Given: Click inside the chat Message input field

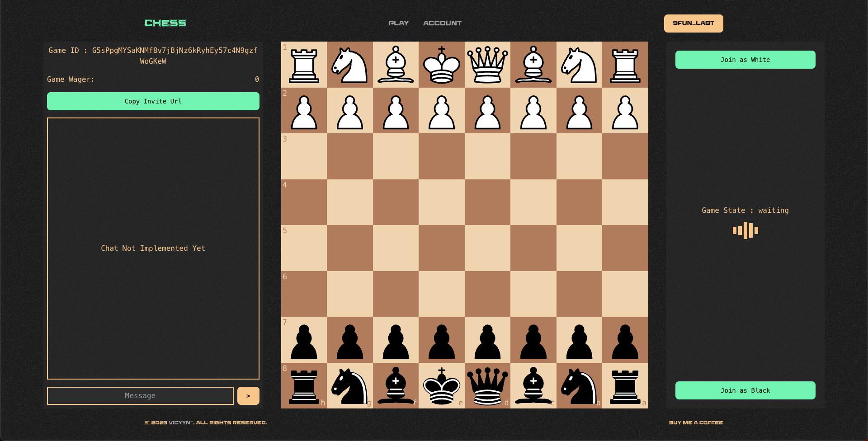Looking at the screenshot, I should tap(140, 395).
